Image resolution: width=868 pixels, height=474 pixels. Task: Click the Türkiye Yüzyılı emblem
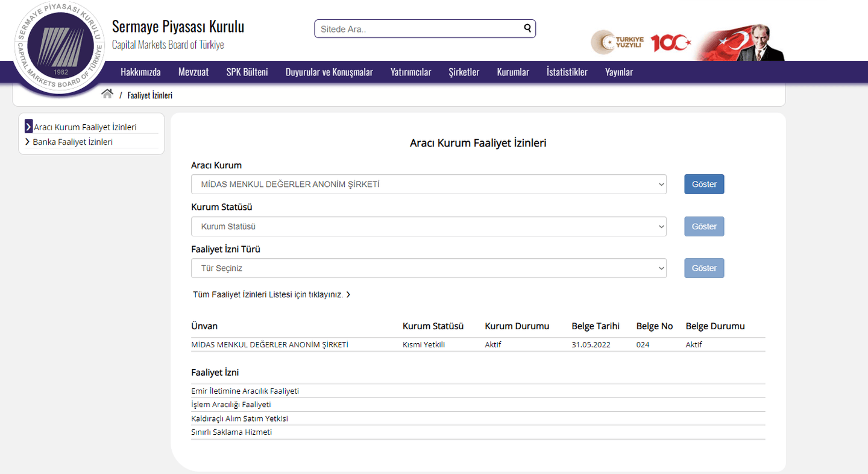(617, 42)
